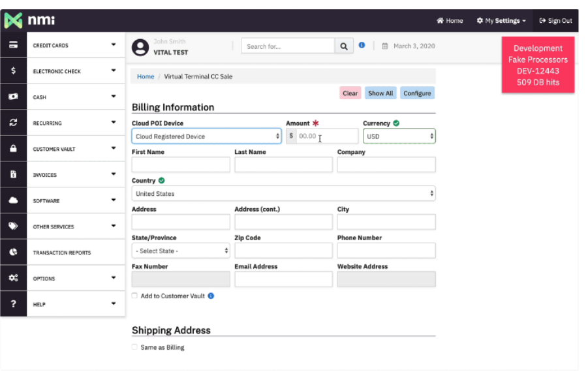
Task: Select the Electronic Check dollar icon
Action: coord(13,70)
